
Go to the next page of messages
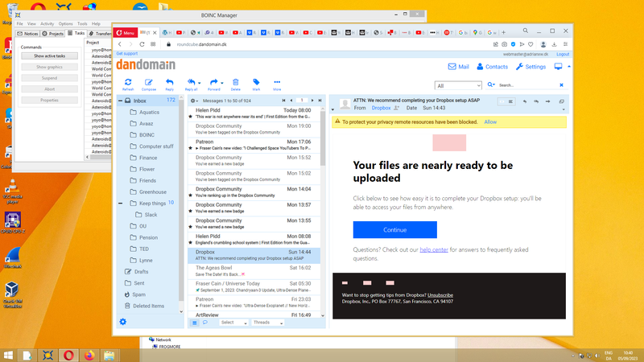(x=312, y=101)
